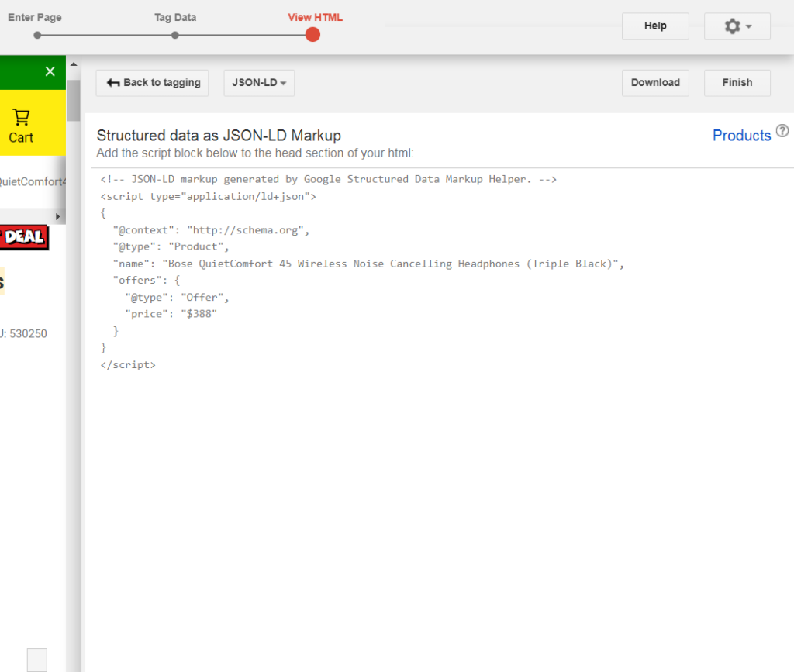The width and height of the screenshot is (794, 672).
Task: Click the DEAL badge in page preview
Action: [24, 237]
